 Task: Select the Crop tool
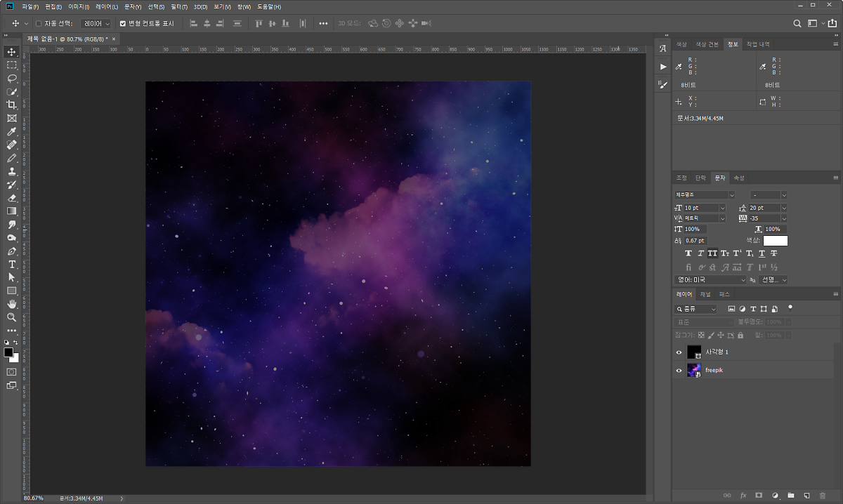(x=12, y=105)
